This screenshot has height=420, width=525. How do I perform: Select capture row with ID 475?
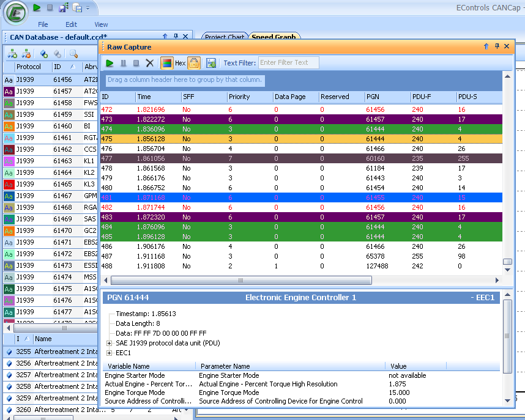(x=301, y=139)
